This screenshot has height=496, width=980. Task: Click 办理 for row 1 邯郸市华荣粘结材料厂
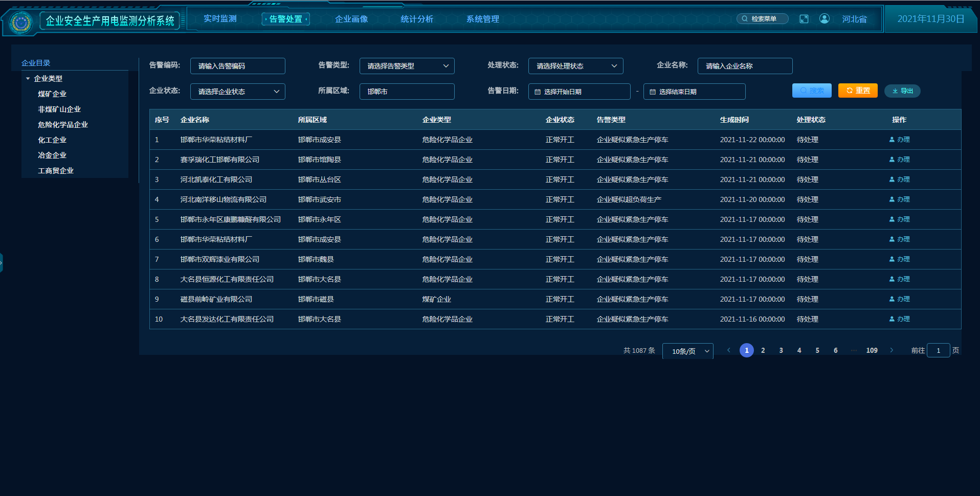point(900,140)
